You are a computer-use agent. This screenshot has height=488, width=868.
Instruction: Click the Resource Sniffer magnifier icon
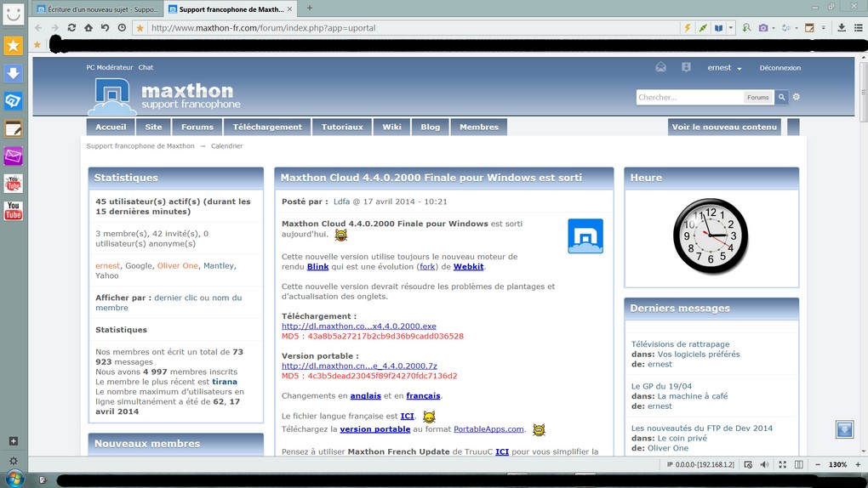click(x=747, y=28)
